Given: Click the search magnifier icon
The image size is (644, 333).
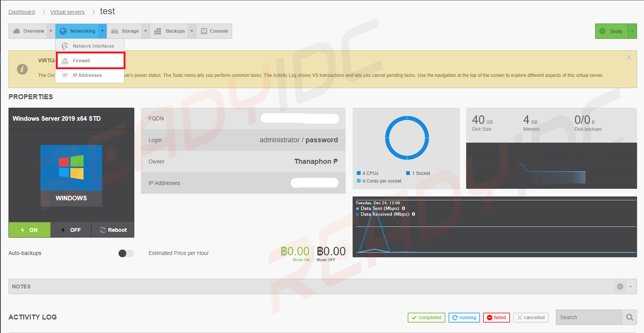Looking at the screenshot, I should tap(630, 317).
